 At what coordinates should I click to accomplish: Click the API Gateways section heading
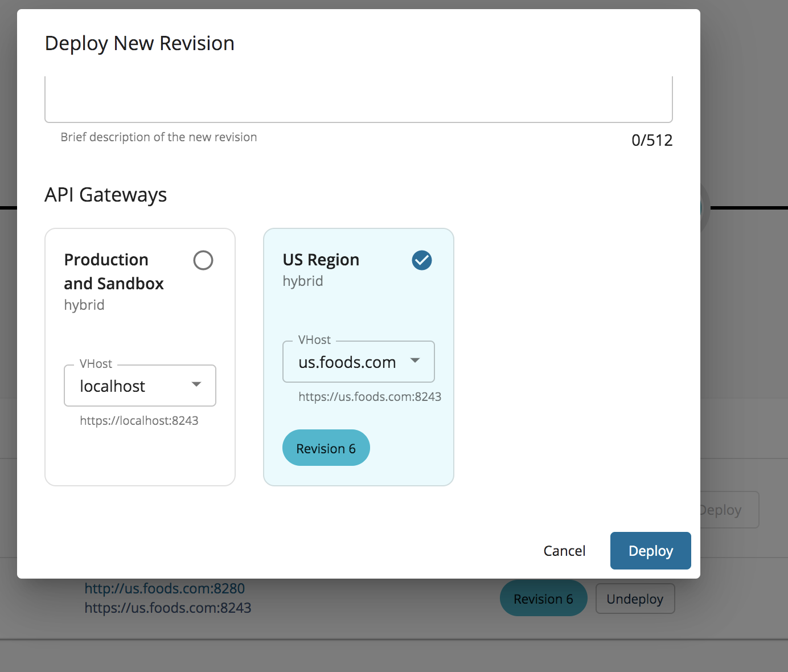pos(105,194)
